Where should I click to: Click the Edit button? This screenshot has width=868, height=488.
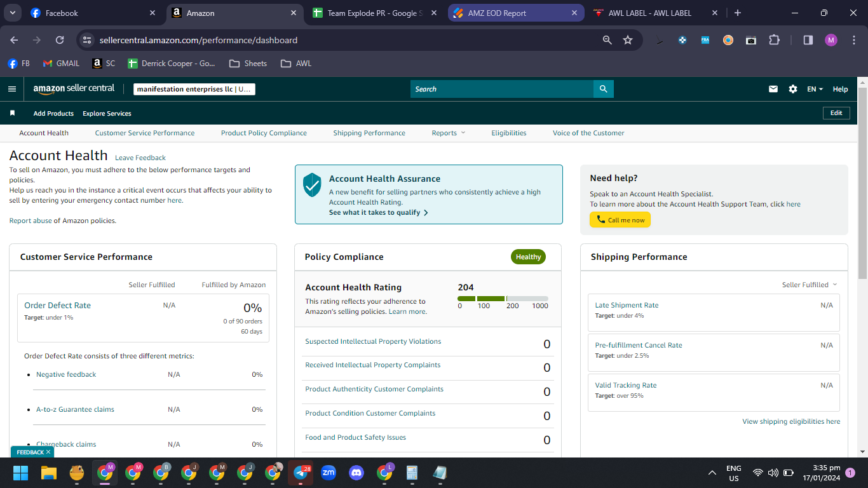836,113
